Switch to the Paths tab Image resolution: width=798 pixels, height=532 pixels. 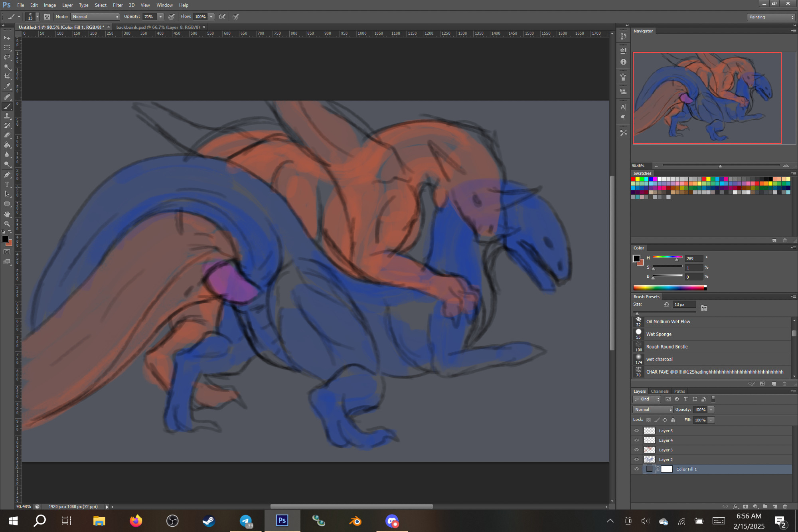[679, 391]
